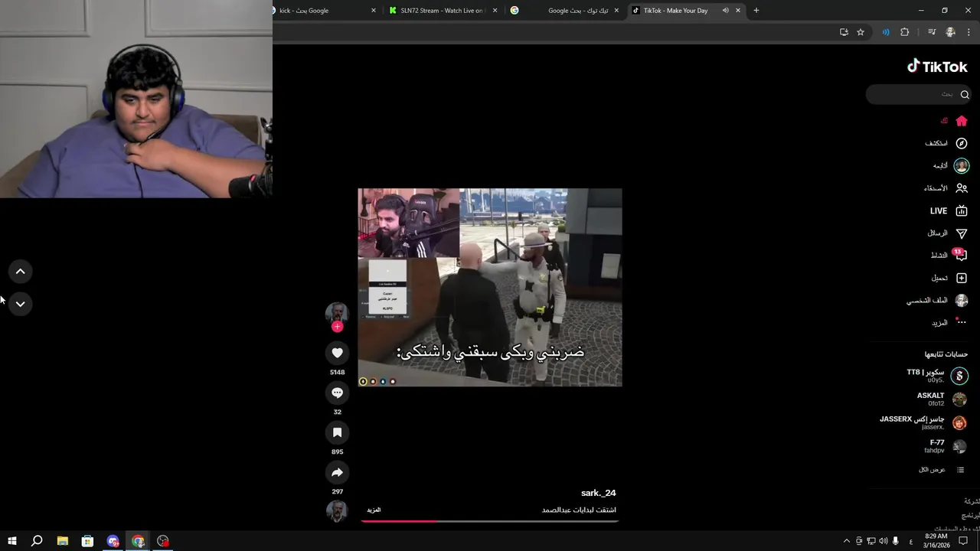Image resolution: width=980 pixels, height=551 pixels.
Task: Pause the playing TikTok video
Action: [490, 287]
